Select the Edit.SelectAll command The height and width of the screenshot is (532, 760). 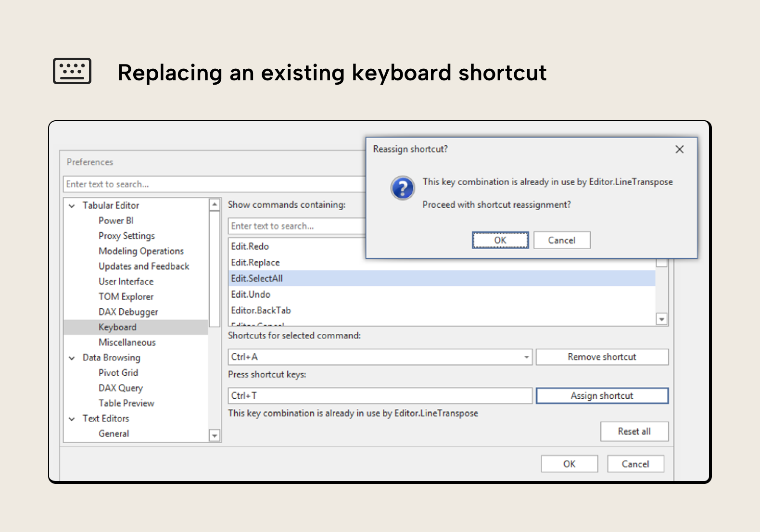[442, 278]
